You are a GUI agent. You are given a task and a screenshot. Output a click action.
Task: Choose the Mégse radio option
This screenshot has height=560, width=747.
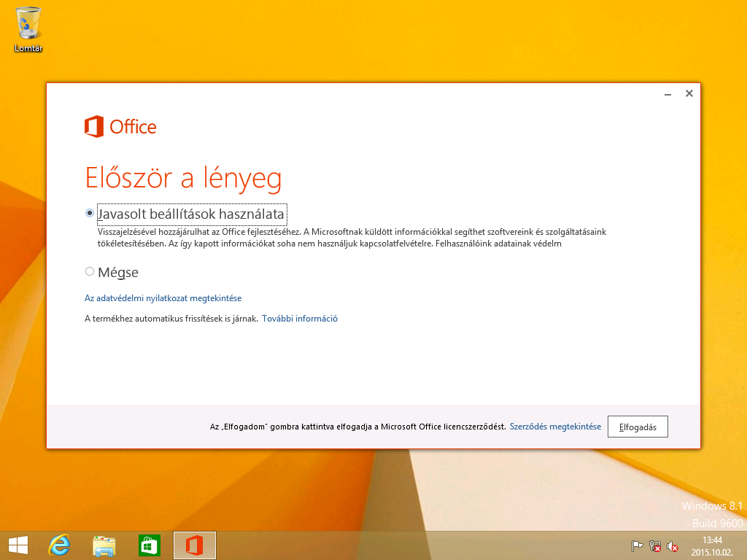90,271
